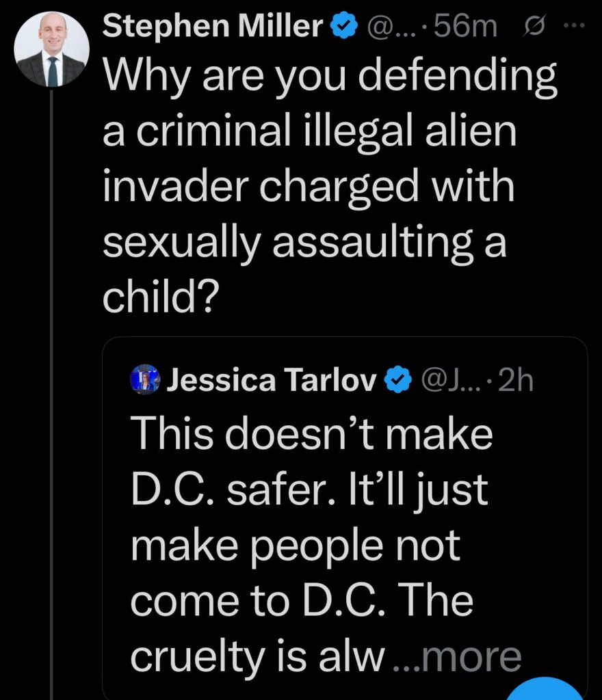Image resolution: width=602 pixels, height=700 pixels.
Task: Tap "cruelty is alw" text in the quoted post
Action: (257, 656)
